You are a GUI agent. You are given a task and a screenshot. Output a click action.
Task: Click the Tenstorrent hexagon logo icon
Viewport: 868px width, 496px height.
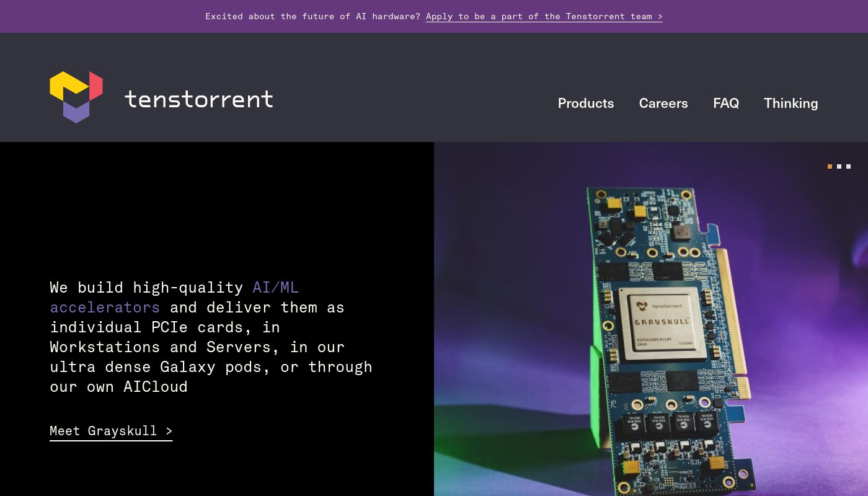point(76,97)
